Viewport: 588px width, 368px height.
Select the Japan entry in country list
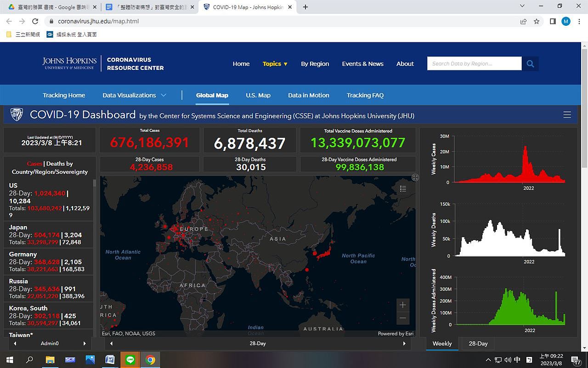point(49,235)
